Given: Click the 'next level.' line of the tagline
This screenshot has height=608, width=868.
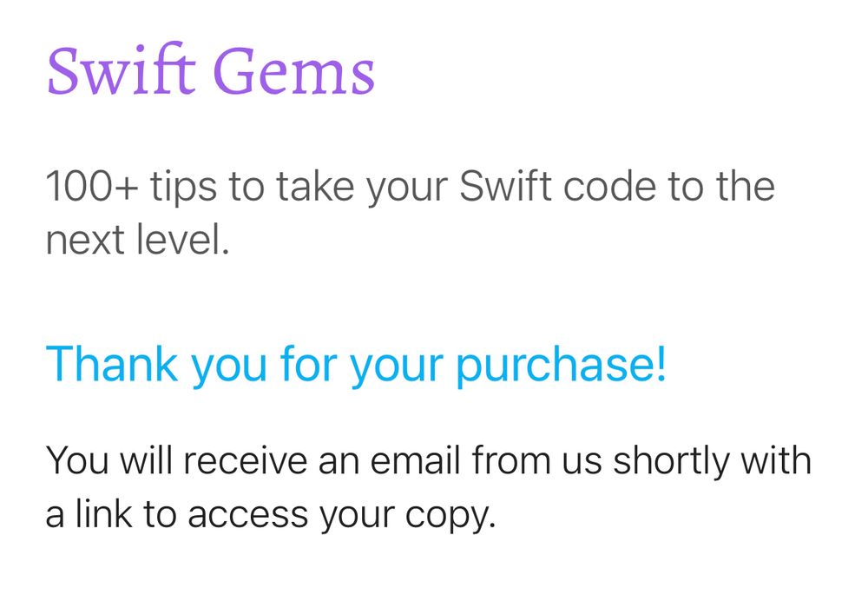Looking at the screenshot, I should (x=137, y=240).
